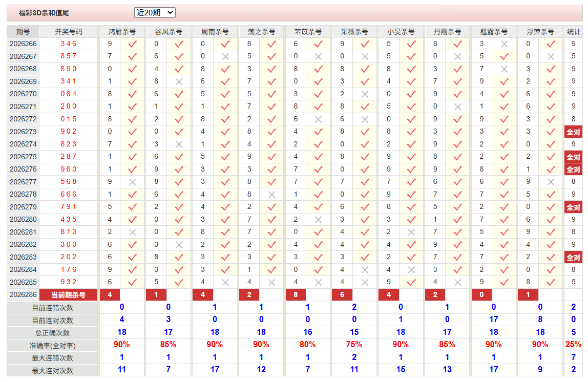Click the 25% rate in the 统计 column

click(x=573, y=345)
